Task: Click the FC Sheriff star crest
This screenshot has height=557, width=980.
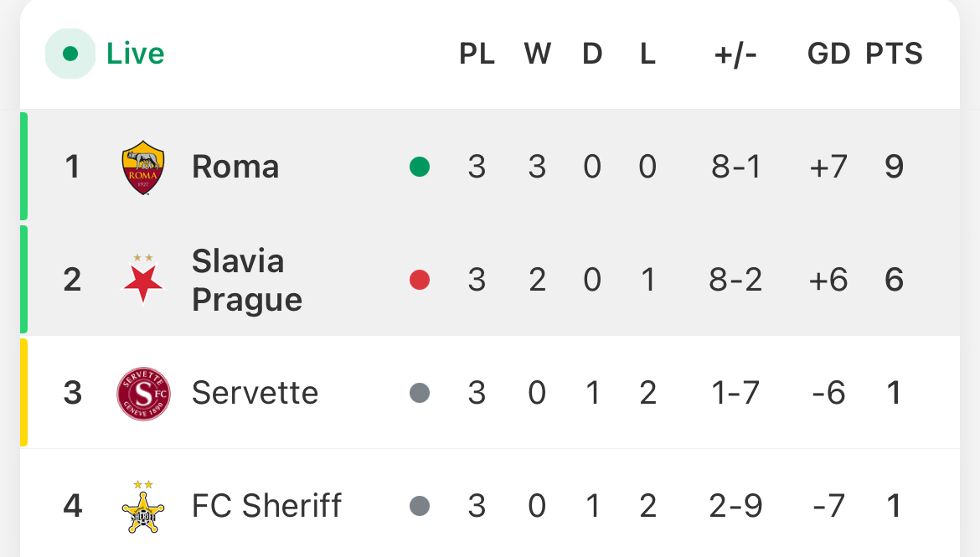Action: (x=143, y=507)
